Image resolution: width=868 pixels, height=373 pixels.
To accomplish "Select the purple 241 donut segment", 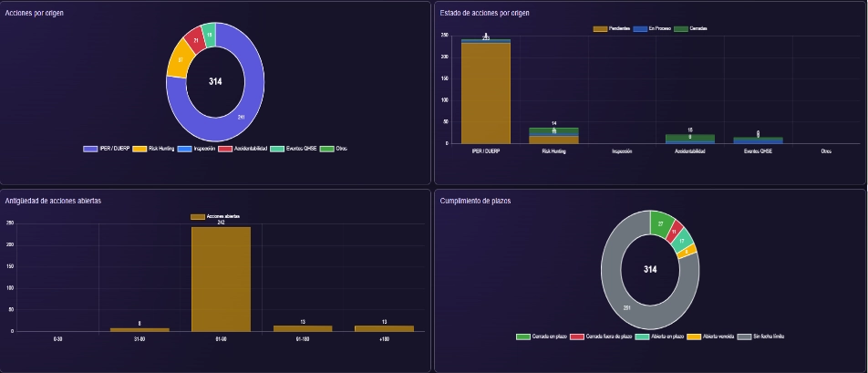I will click(x=242, y=117).
